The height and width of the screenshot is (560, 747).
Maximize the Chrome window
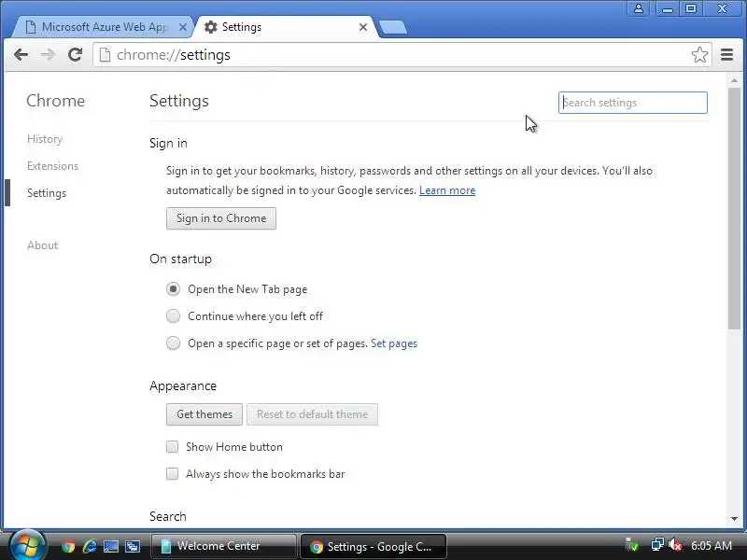[691, 8]
